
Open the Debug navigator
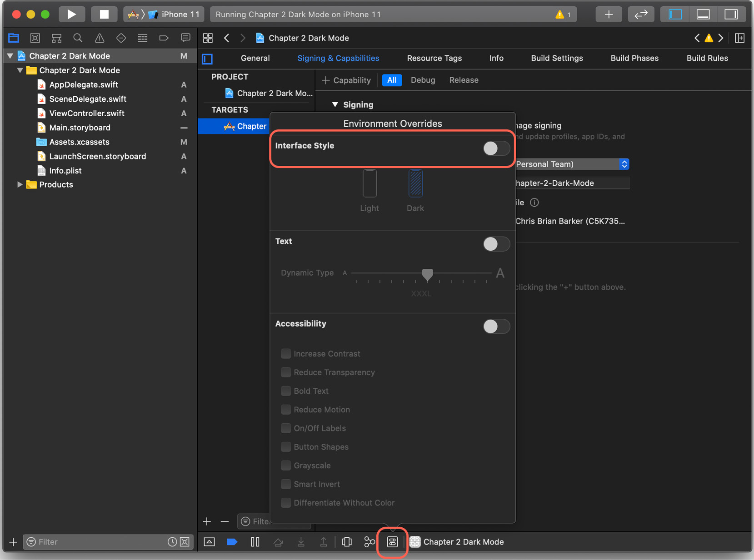tap(142, 38)
